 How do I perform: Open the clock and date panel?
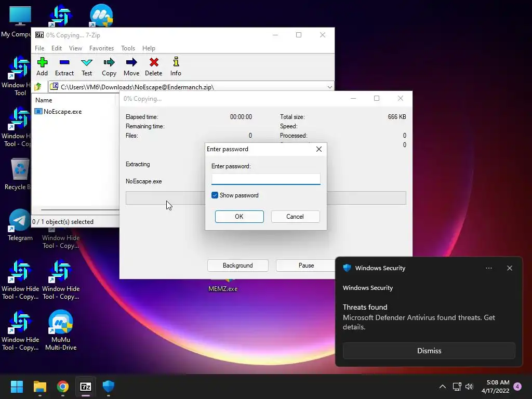[495, 387]
